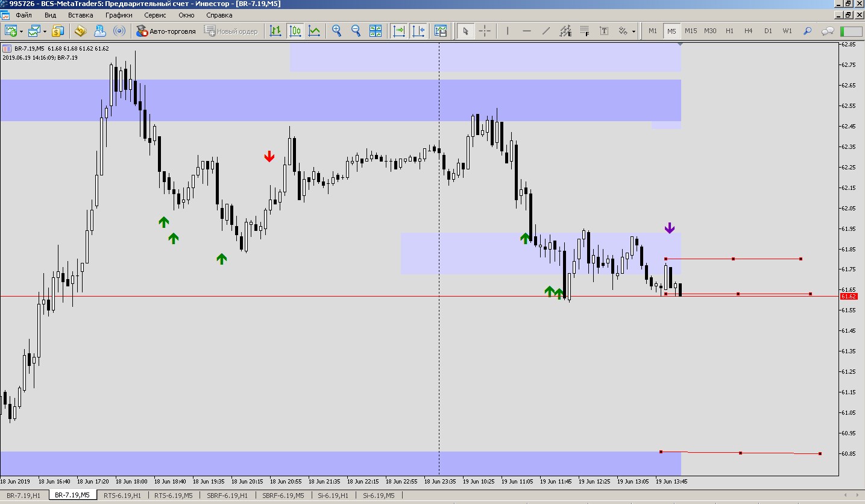Open the chart templates icon
865x504 pixels.
[x=441, y=31]
